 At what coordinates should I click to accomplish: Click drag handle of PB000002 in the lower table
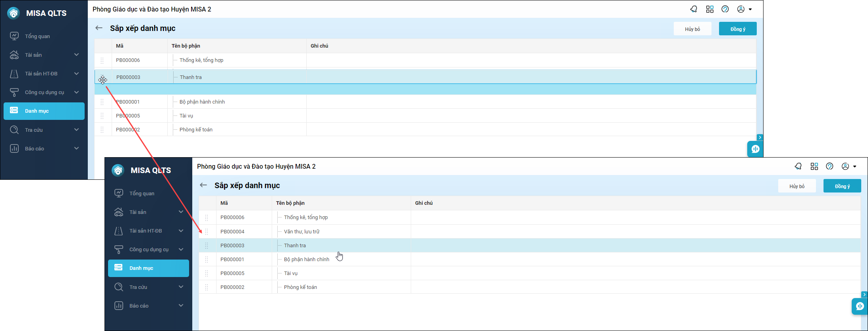pyautogui.click(x=207, y=287)
